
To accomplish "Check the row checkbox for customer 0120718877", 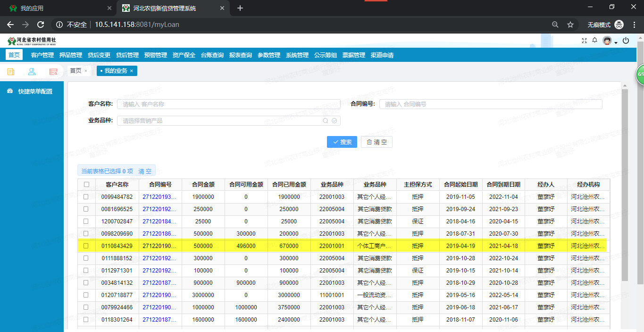I will [x=86, y=295].
